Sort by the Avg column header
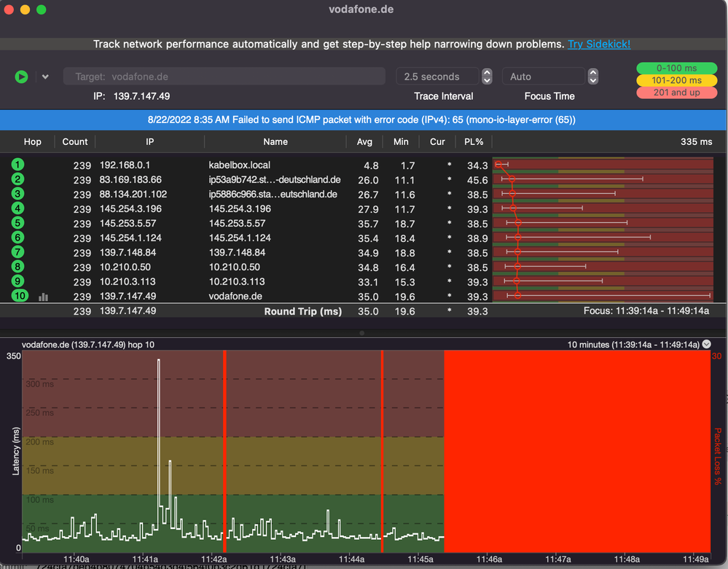Viewport: 728px width, 569px height. point(364,141)
